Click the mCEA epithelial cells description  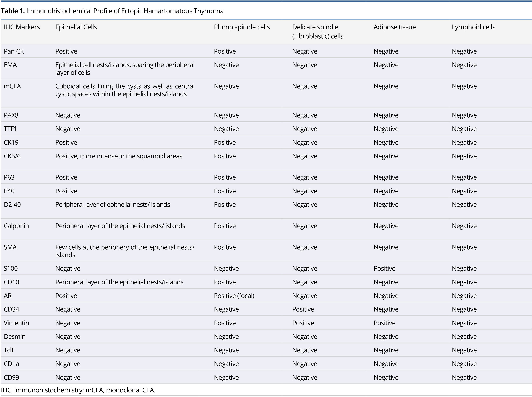pyautogui.click(x=125, y=90)
